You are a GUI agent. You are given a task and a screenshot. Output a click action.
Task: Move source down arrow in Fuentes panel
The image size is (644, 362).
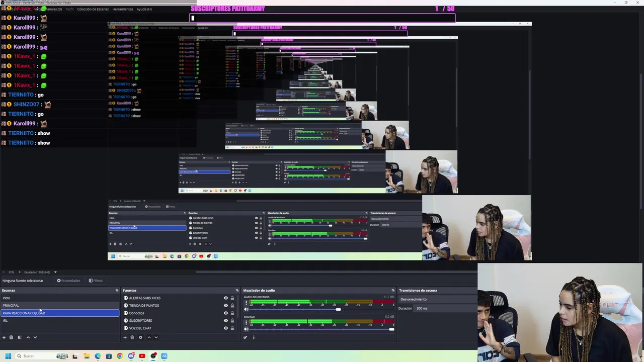click(156, 337)
